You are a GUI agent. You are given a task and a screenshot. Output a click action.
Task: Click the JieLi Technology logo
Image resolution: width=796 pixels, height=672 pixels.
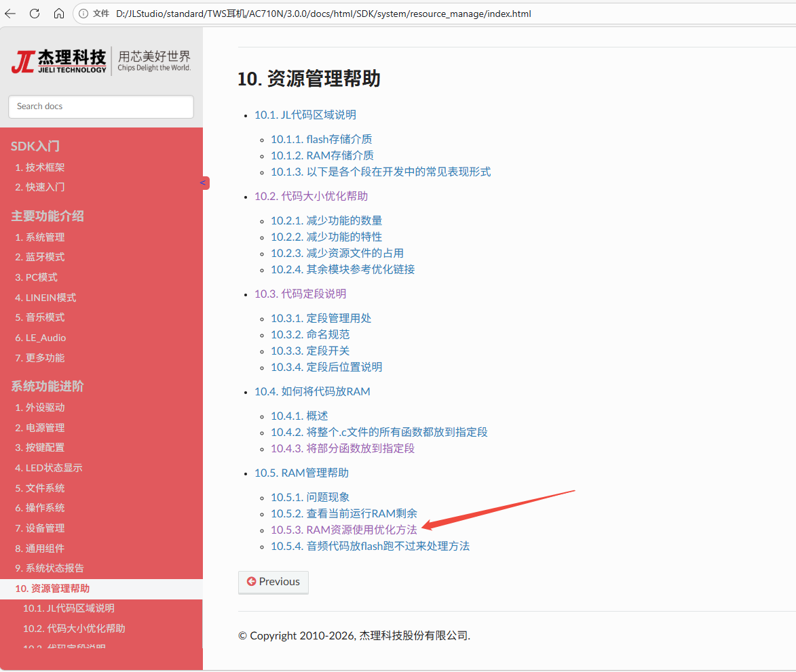click(x=101, y=61)
